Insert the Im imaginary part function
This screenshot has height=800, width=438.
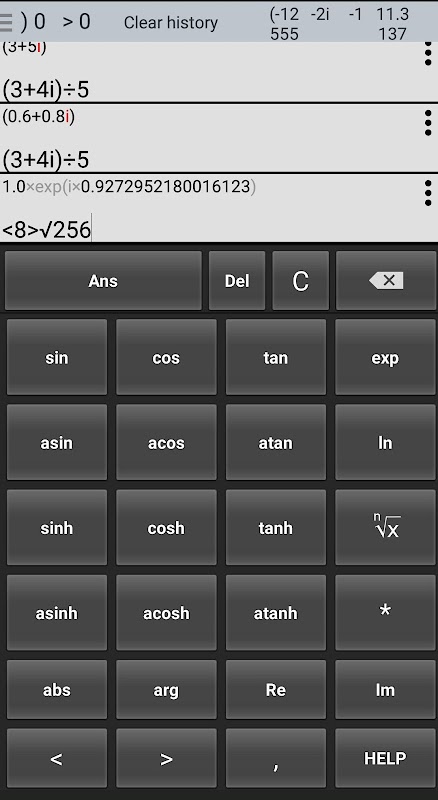pyautogui.click(x=385, y=690)
